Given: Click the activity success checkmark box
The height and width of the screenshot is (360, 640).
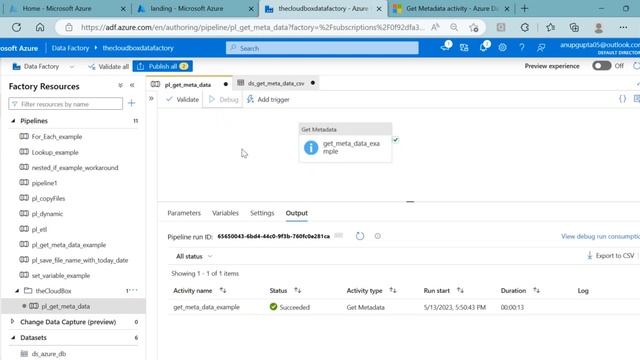Looking at the screenshot, I should click(396, 140).
